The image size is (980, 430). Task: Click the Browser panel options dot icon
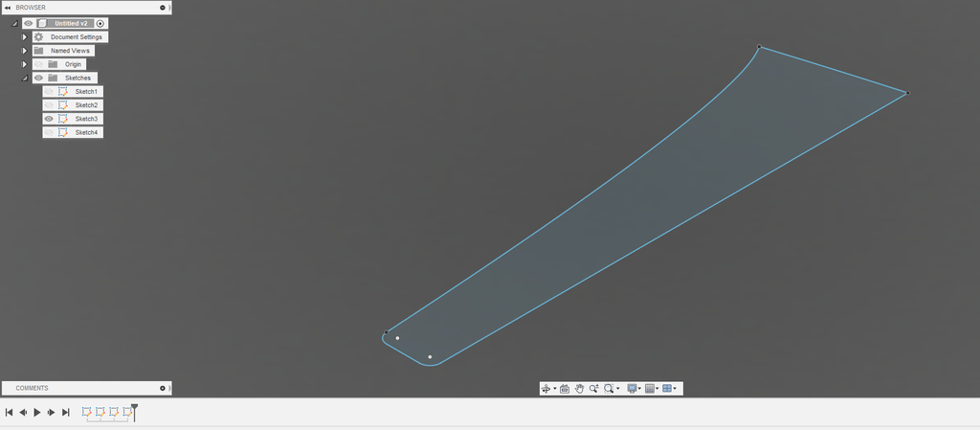[163, 8]
